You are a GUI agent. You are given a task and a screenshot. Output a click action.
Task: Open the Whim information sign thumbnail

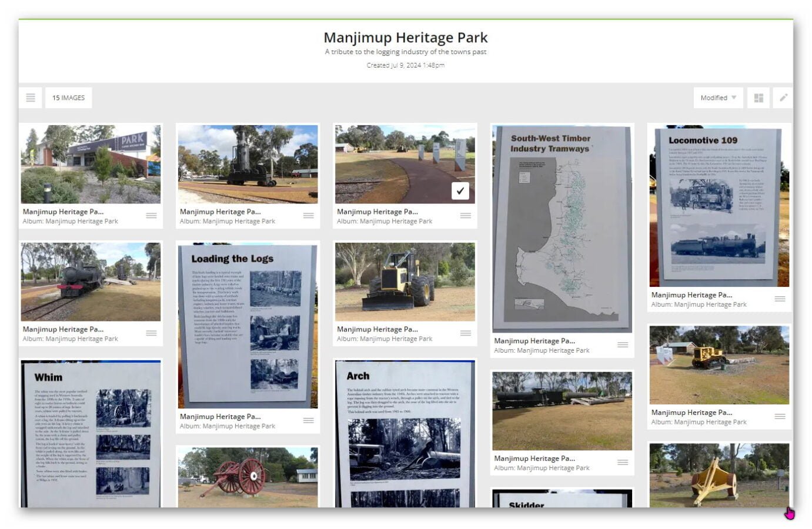pos(91,434)
